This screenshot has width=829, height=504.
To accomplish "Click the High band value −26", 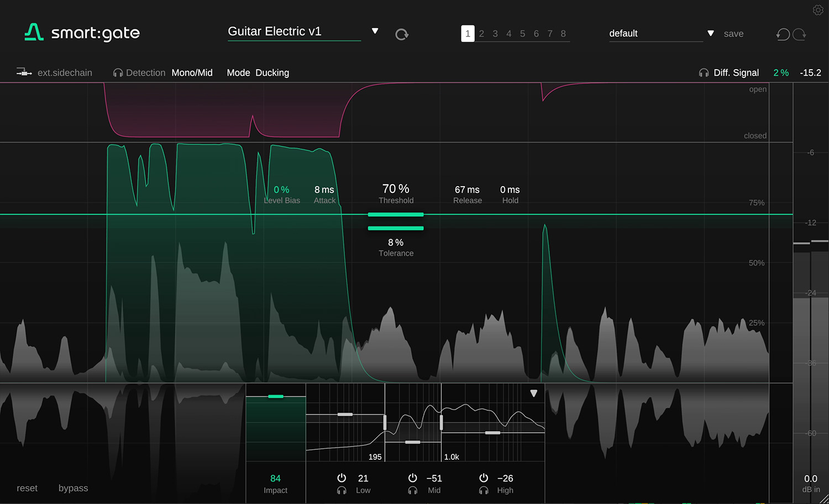I will click(x=505, y=478).
